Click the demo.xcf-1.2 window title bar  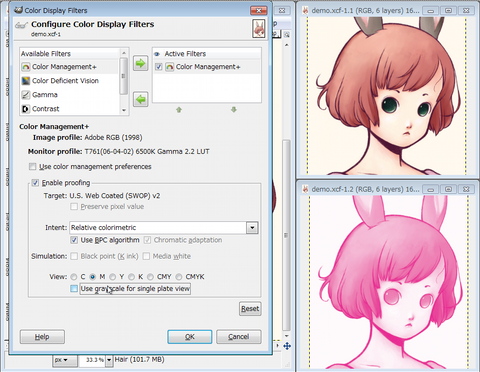point(364,189)
